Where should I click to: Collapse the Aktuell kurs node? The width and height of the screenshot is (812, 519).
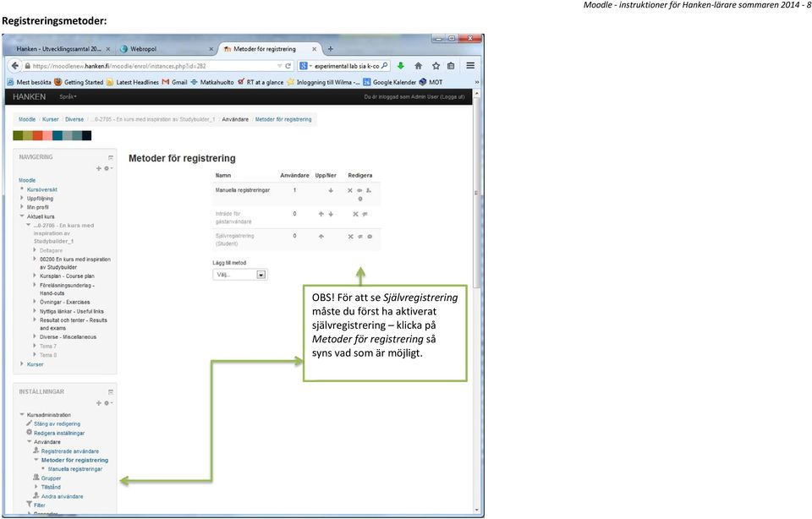pyautogui.click(x=22, y=216)
